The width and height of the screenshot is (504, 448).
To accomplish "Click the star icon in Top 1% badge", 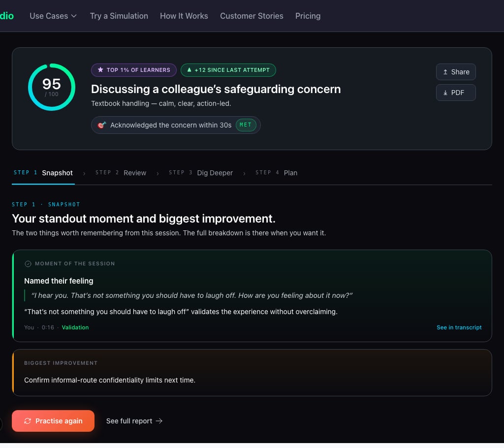I will coord(100,70).
